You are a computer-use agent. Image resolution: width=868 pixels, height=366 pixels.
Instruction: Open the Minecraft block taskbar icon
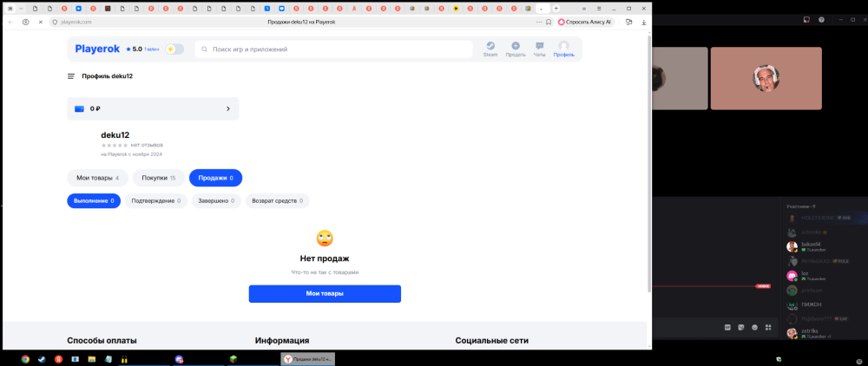[x=233, y=359]
